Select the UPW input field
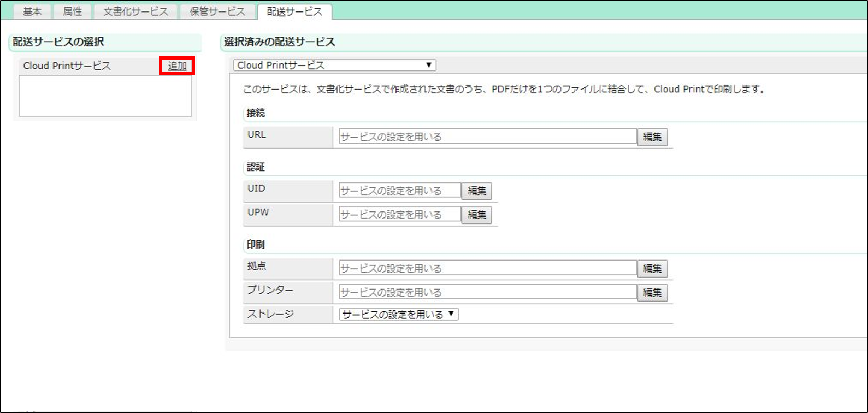The height and width of the screenshot is (413, 868). click(x=400, y=215)
